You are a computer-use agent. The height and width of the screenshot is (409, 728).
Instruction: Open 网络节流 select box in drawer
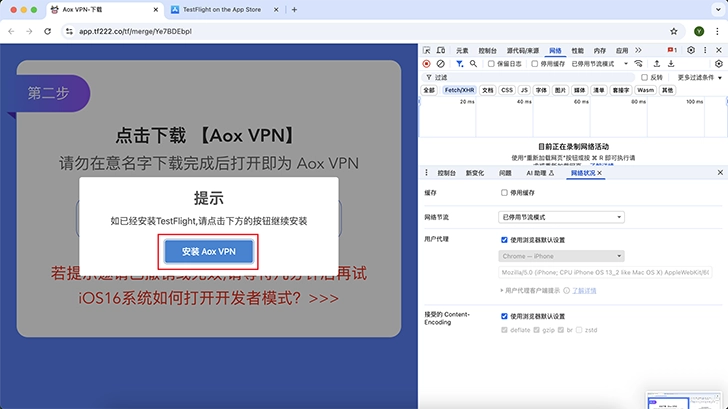tap(561, 217)
